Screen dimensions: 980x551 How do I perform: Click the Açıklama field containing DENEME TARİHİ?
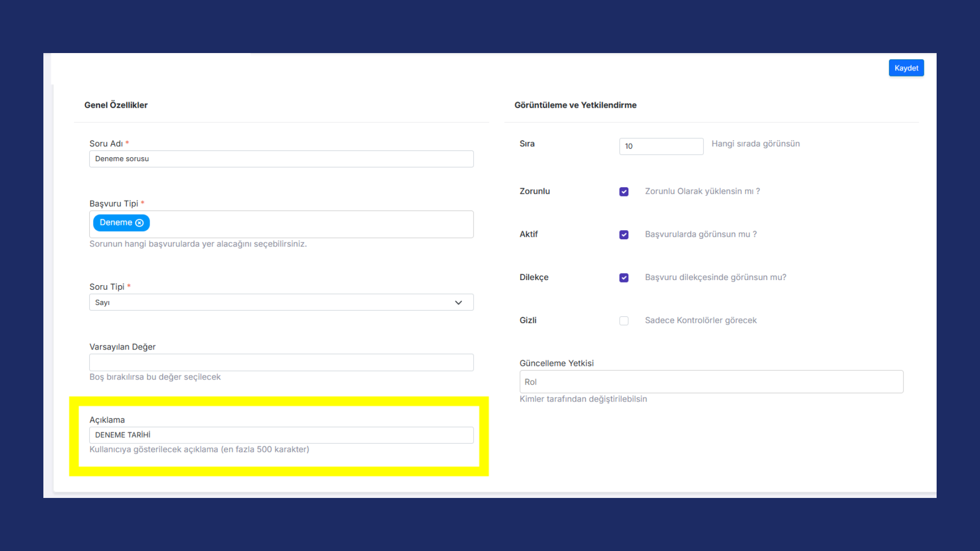pyautogui.click(x=281, y=435)
